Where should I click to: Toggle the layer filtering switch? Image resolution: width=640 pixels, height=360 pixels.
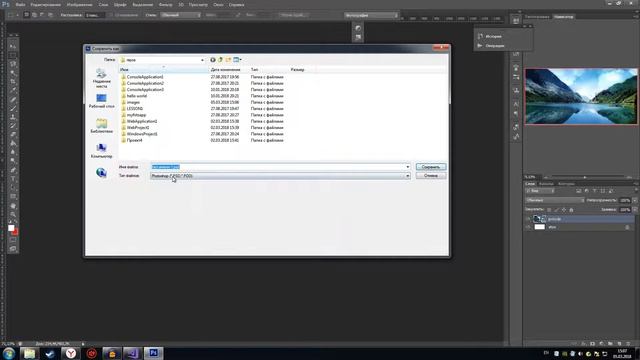pyautogui.click(x=635, y=191)
